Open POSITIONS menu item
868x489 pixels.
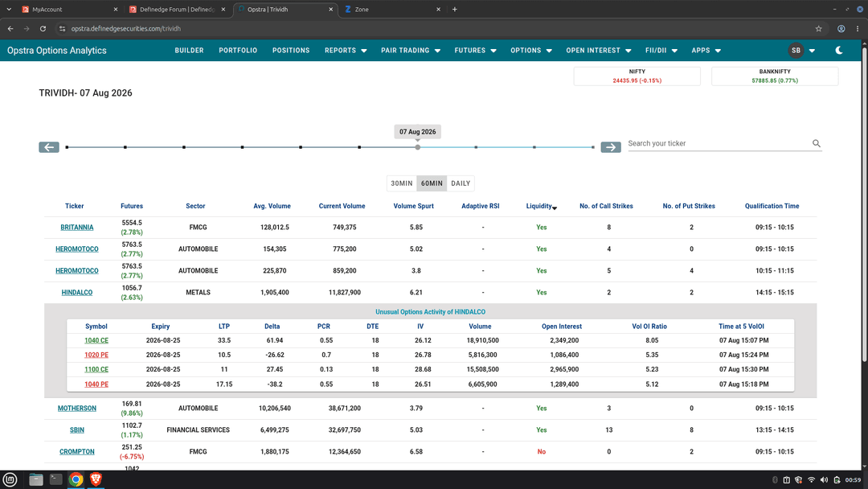(291, 51)
